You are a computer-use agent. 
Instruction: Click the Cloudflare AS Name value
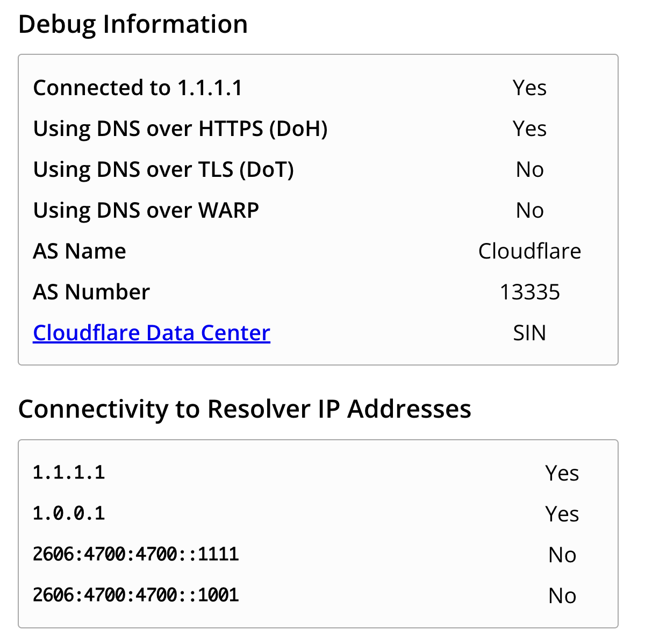click(529, 251)
